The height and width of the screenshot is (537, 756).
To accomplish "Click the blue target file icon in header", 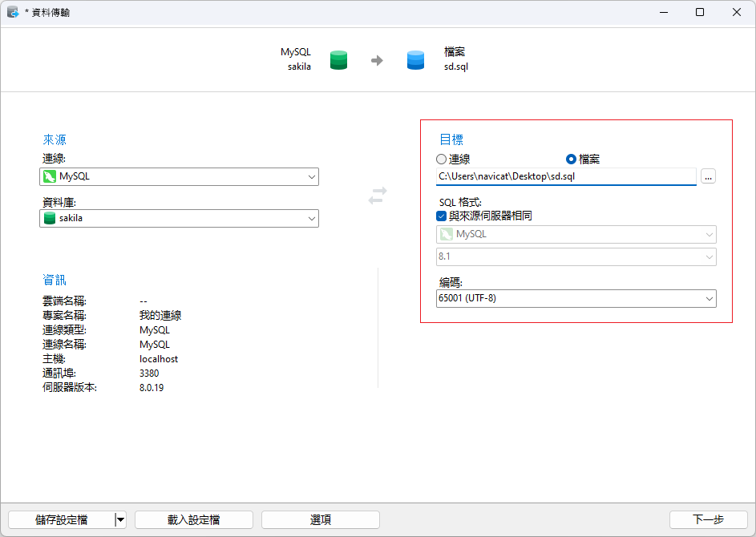I will (415, 60).
